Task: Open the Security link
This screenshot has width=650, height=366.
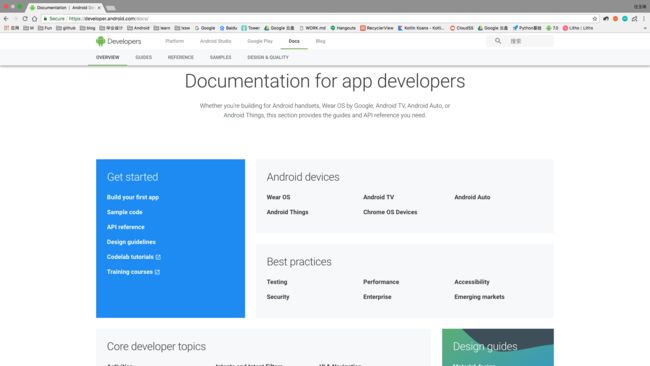Action: pyautogui.click(x=278, y=297)
